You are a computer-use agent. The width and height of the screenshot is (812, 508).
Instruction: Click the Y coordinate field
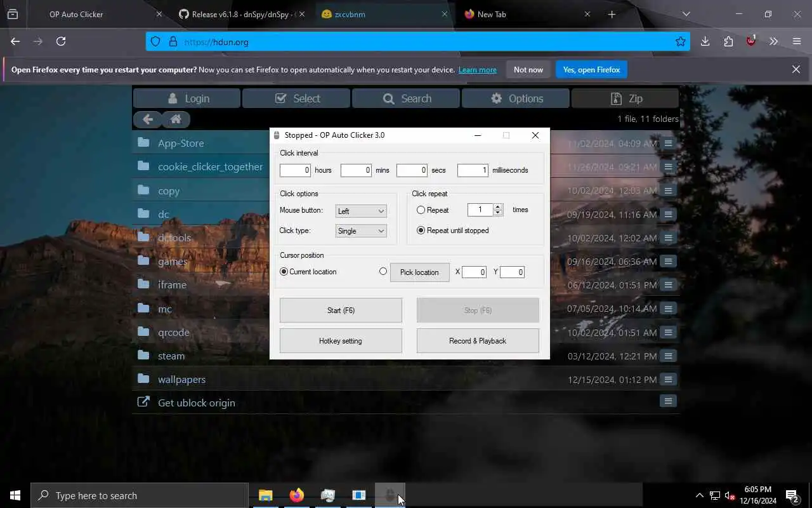coord(512,272)
